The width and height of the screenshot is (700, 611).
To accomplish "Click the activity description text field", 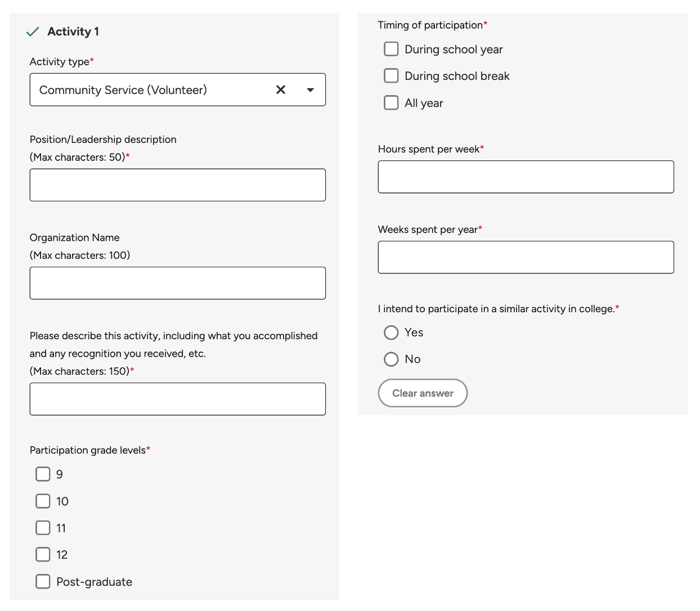I will (x=177, y=399).
